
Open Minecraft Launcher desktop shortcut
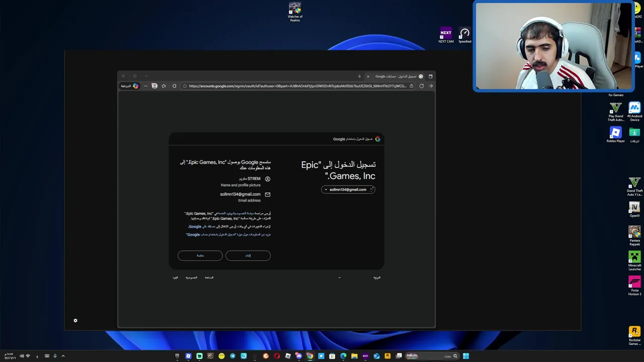coord(634,261)
